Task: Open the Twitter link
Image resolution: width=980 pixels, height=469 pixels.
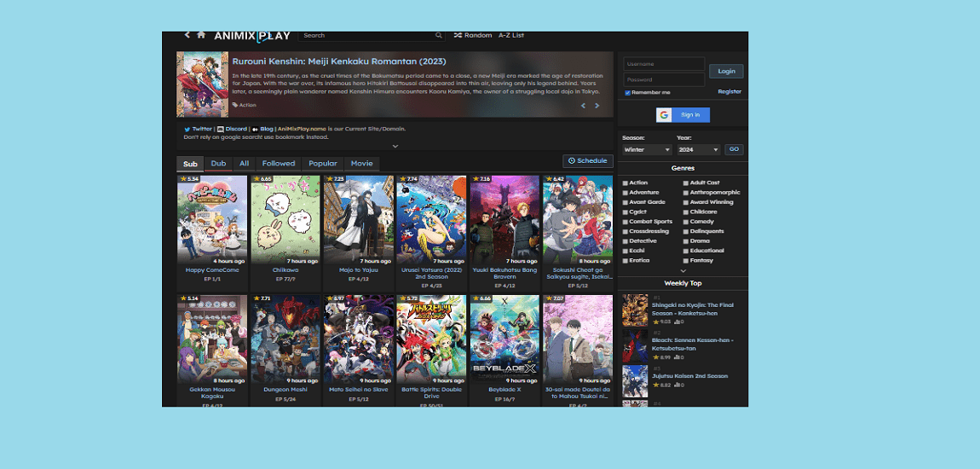Action: click(x=201, y=129)
